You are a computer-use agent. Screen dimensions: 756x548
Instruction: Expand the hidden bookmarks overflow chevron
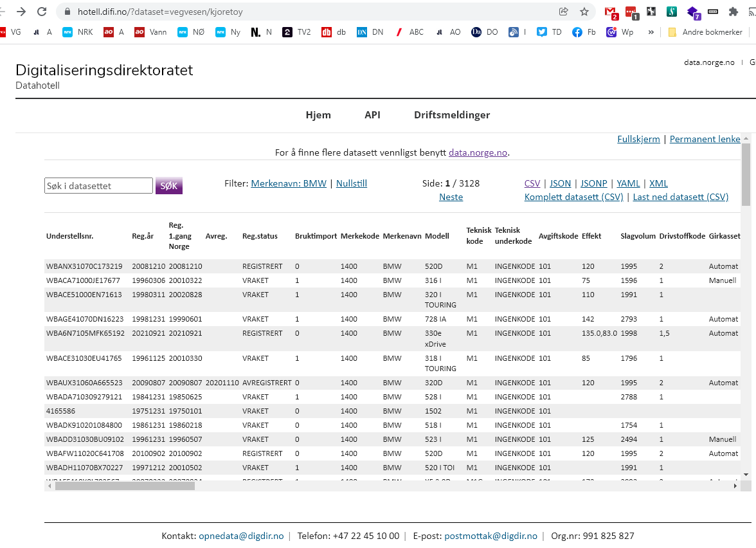(x=651, y=32)
